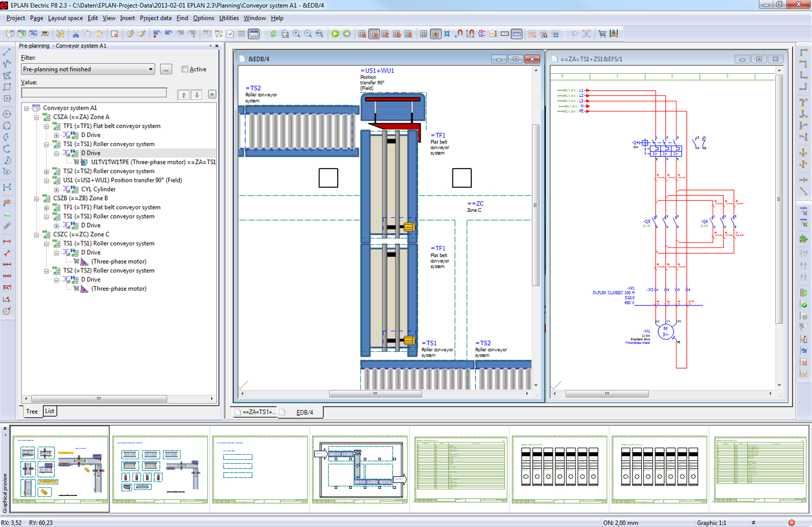Click the green back arrow navigation icon
Image resolution: width=812 pixels, height=527 pixels.
(335, 34)
